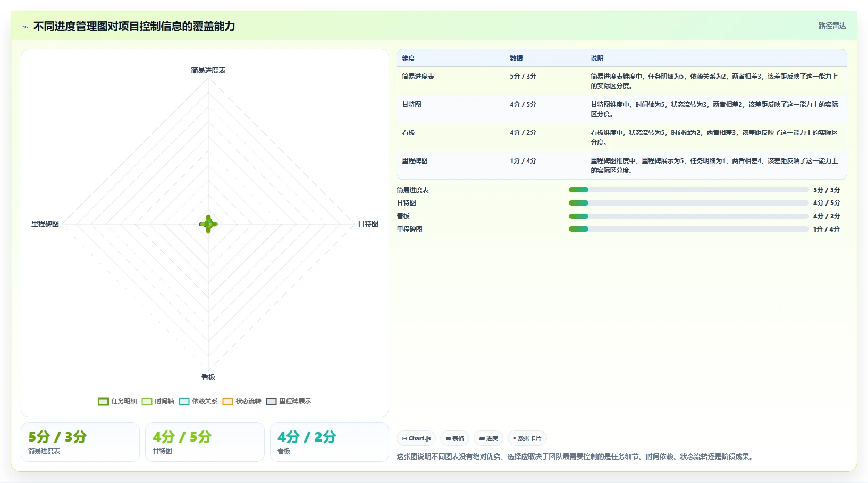Screen dimensions: 868x483
Task: Click the 甘特图 progress bar
Action: pyautogui.click(x=688, y=203)
